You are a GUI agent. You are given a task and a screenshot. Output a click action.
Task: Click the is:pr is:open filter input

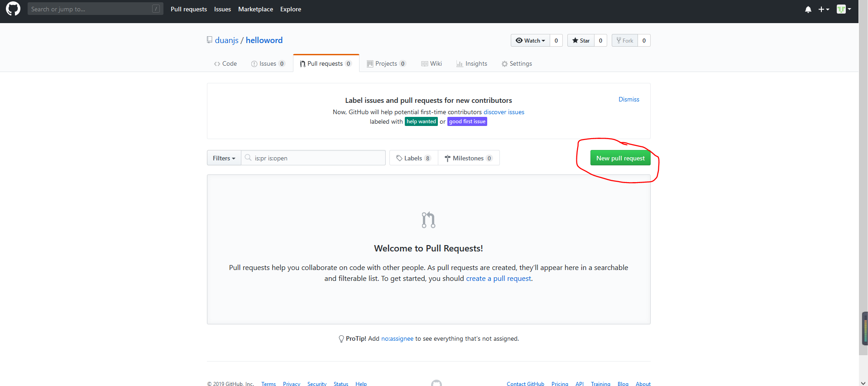pos(313,158)
